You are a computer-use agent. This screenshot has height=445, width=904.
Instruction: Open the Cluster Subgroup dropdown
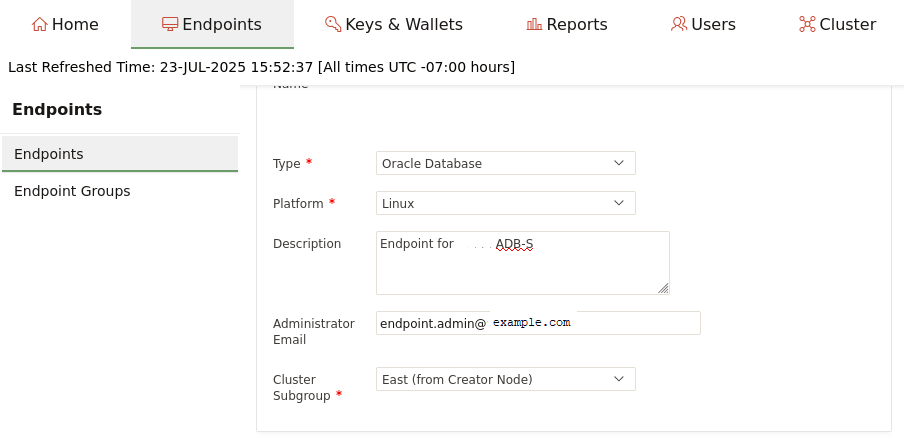pos(505,379)
